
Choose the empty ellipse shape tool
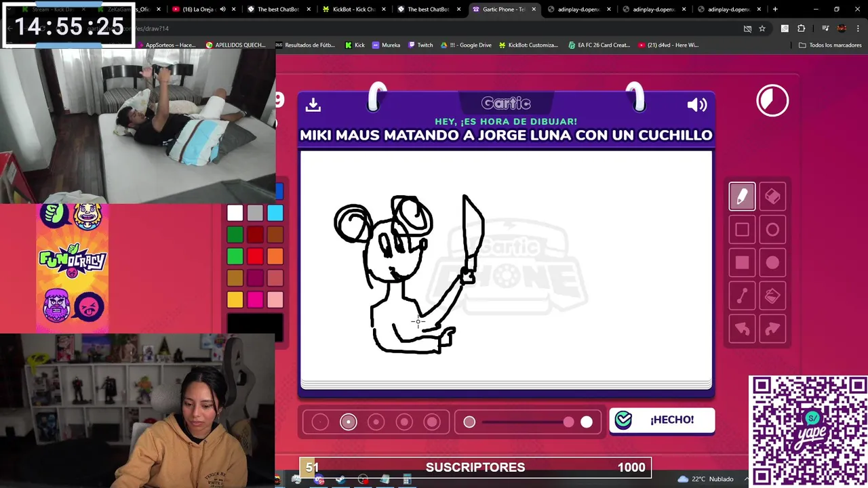pos(772,230)
